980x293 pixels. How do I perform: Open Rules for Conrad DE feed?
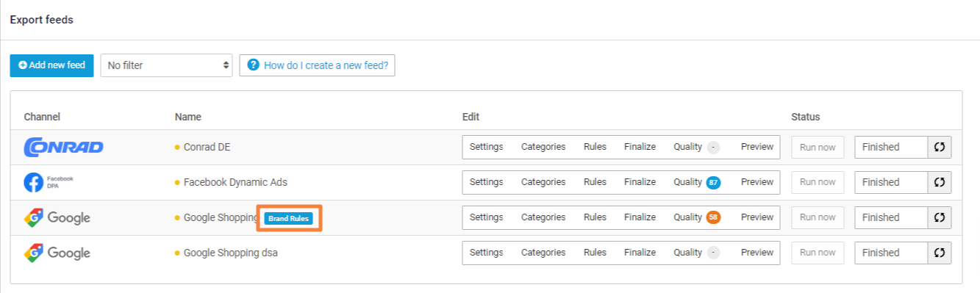[x=595, y=147]
